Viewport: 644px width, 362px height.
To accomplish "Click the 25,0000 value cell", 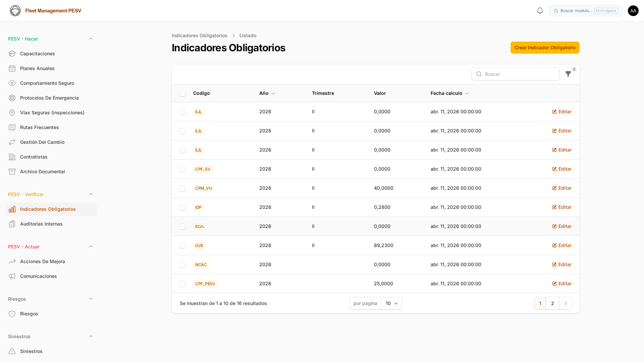I will point(383,284).
